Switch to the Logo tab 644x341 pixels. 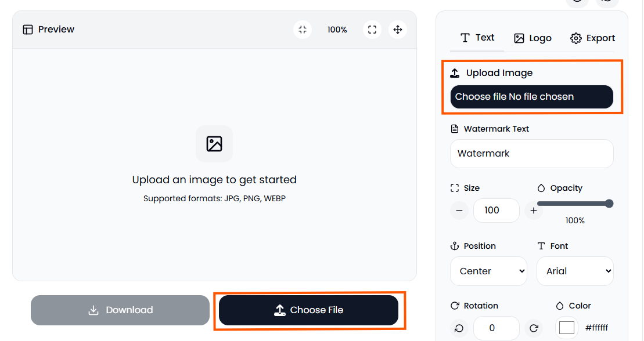(532, 38)
